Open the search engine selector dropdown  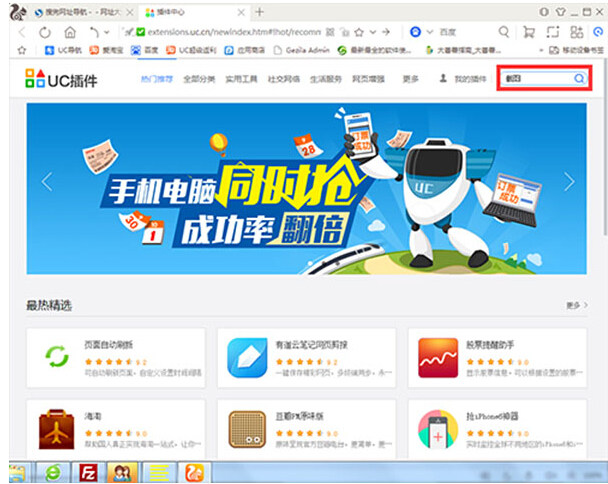click(430, 32)
